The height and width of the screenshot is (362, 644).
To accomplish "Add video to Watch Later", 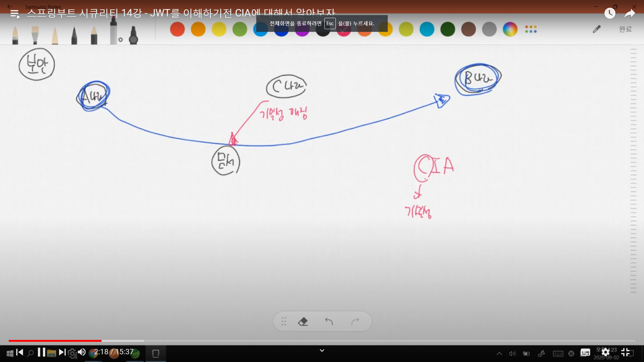I will pos(610,13).
